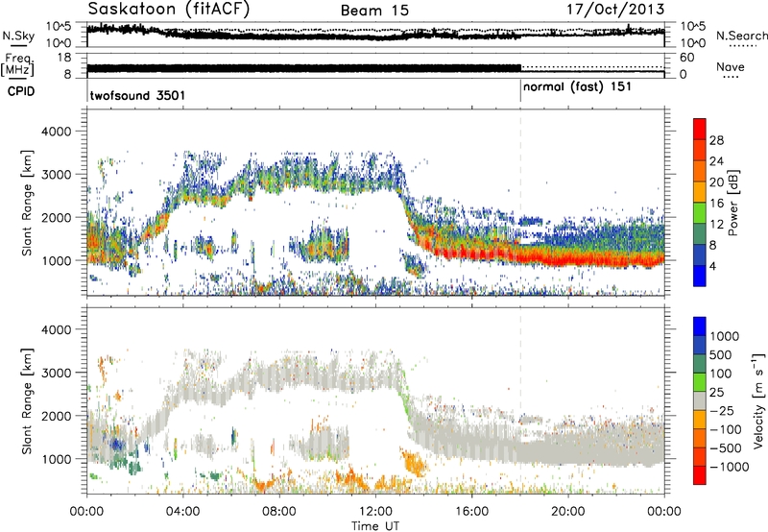Click the dotted line sample under "Nave"
Viewport: 768px width, 532px height.
pyautogui.click(x=731, y=78)
